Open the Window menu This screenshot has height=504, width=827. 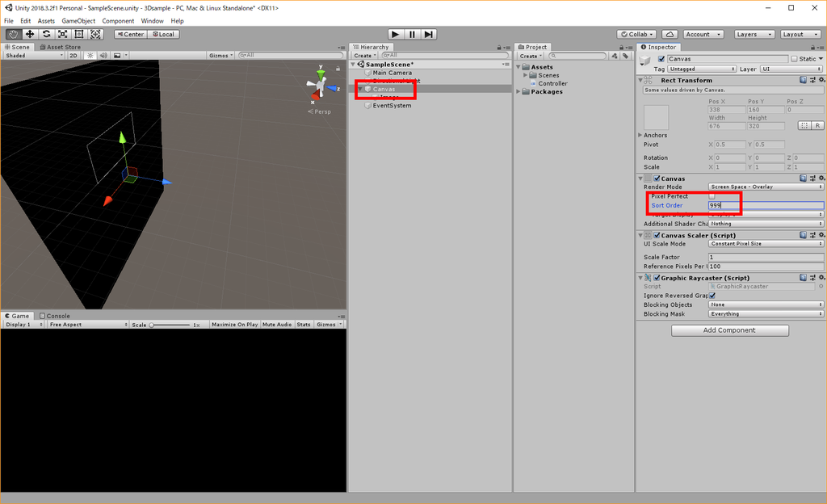pos(153,21)
